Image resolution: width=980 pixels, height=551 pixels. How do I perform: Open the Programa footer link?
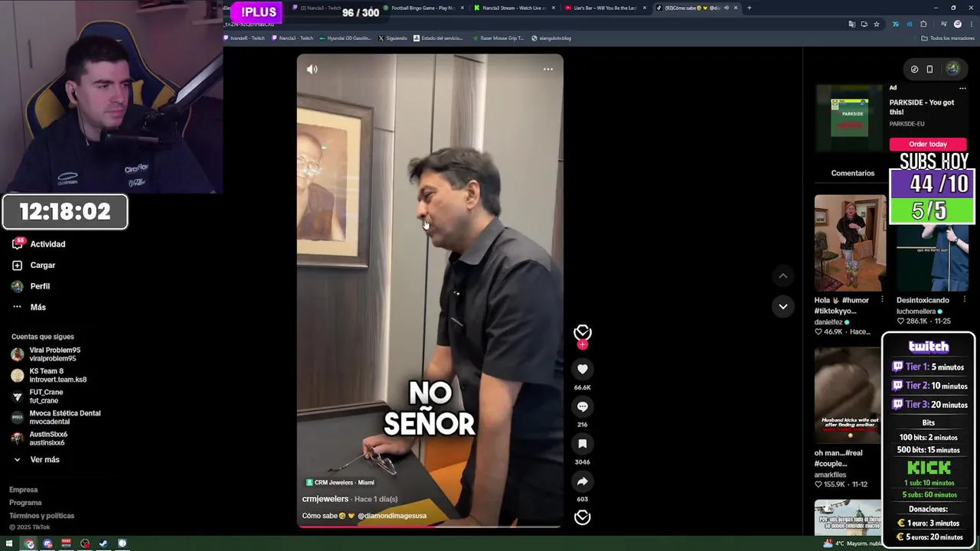click(x=25, y=503)
